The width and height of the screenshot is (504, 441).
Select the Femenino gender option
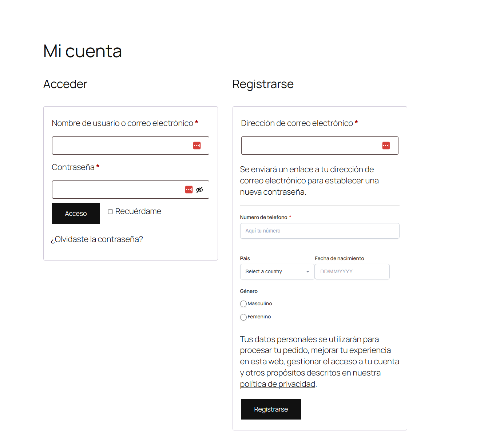(243, 317)
